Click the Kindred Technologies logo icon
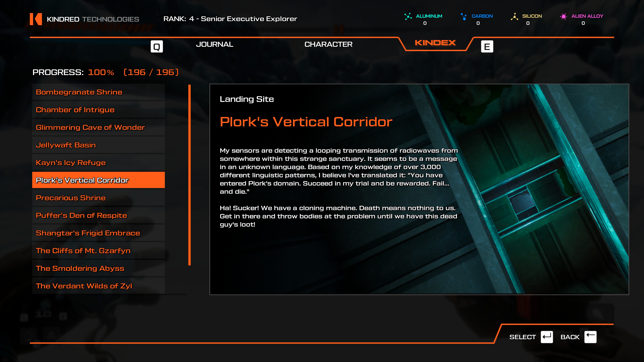 click(36, 19)
